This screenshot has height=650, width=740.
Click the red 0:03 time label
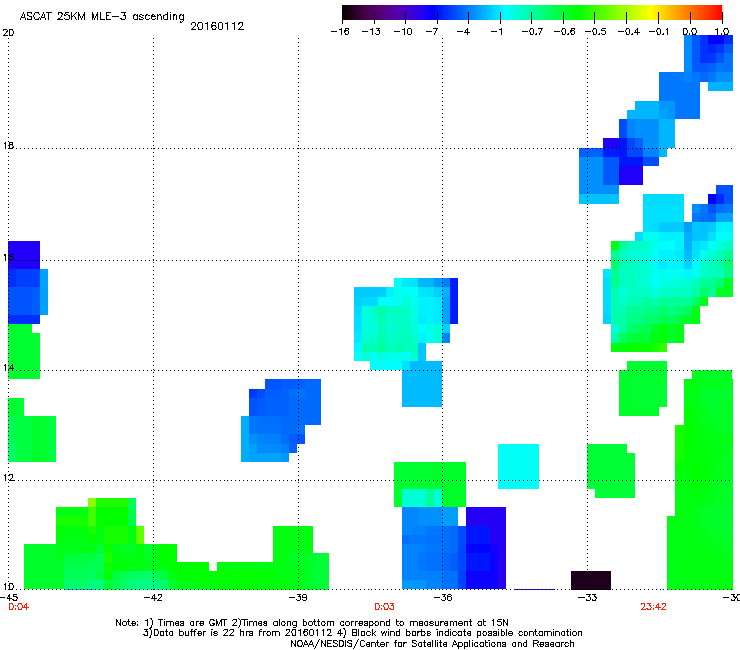[384, 607]
